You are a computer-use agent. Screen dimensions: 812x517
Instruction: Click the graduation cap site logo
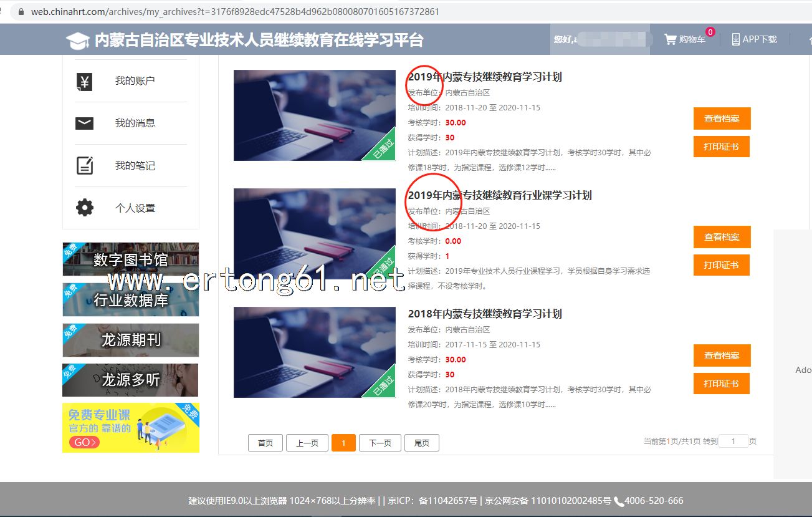pos(78,41)
